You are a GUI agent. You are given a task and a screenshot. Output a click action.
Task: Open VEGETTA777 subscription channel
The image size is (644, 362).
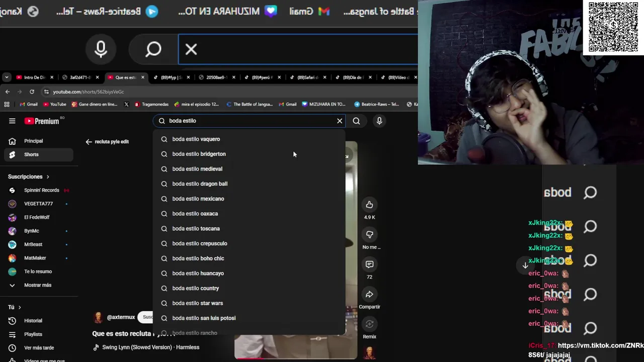38,204
